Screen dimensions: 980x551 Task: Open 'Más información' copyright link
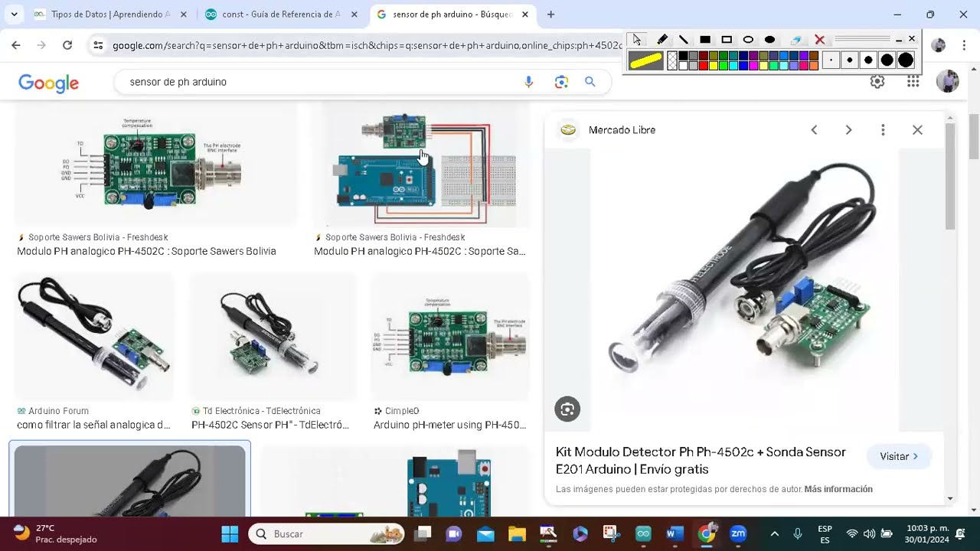click(838, 489)
